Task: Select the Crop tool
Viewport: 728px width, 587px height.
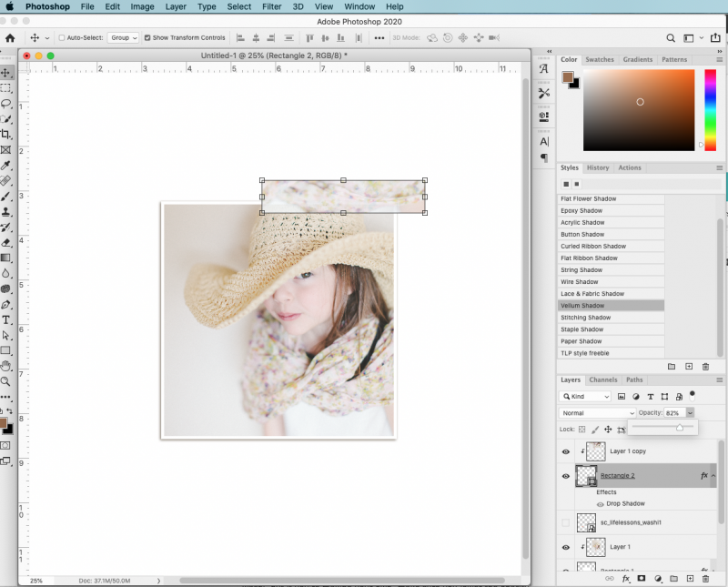Action: click(x=6, y=134)
